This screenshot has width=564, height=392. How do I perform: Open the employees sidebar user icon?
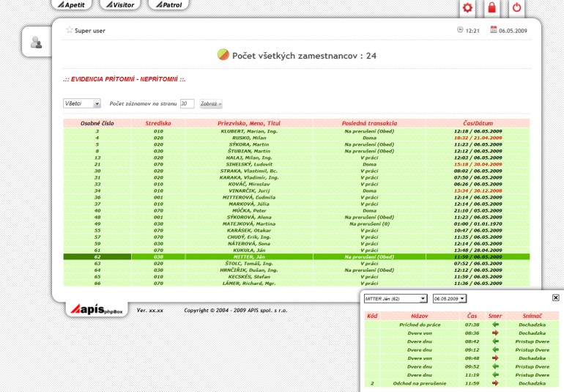click(36, 42)
